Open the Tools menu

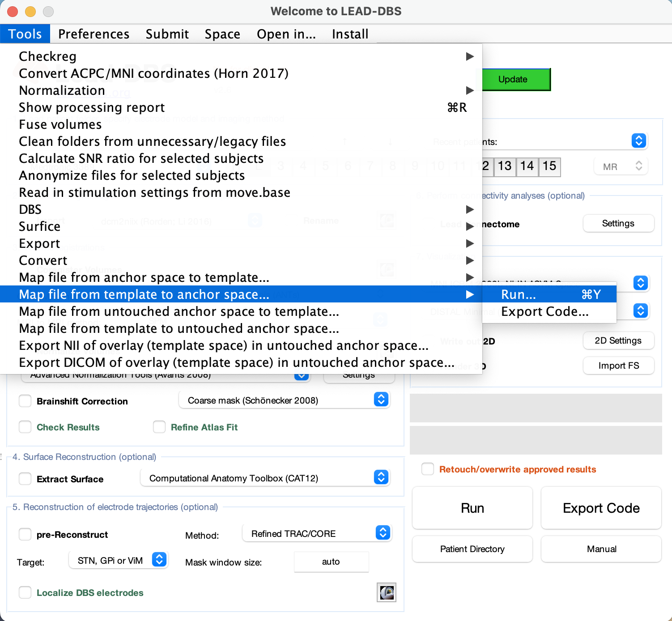pos(25,34)
